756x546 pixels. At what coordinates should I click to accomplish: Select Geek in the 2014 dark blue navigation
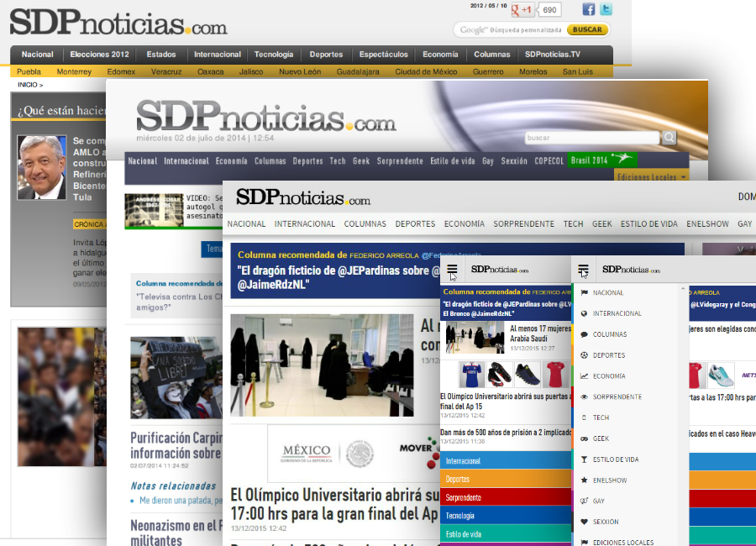coord(361,160)
